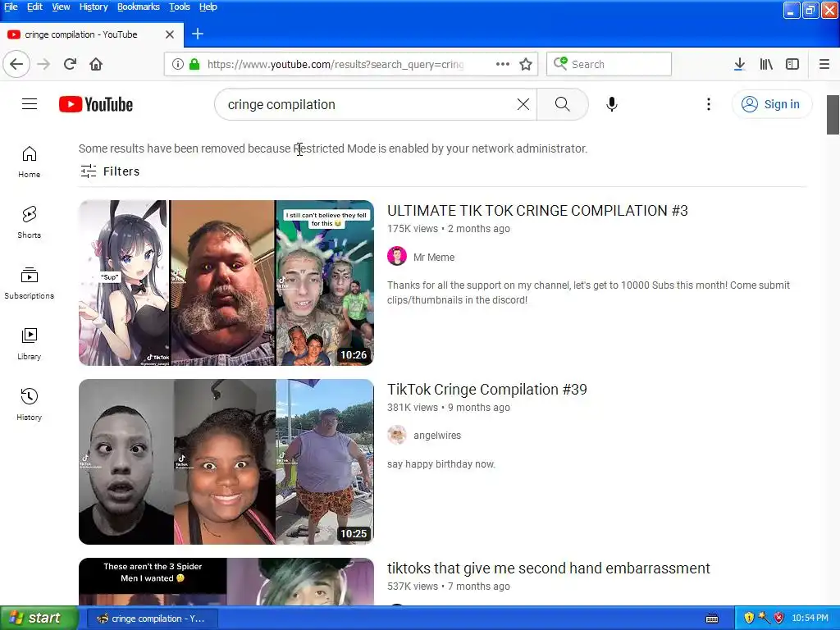Visit the Mr Meme channel name
Screen dimensions: 840x630
(434, 257)
